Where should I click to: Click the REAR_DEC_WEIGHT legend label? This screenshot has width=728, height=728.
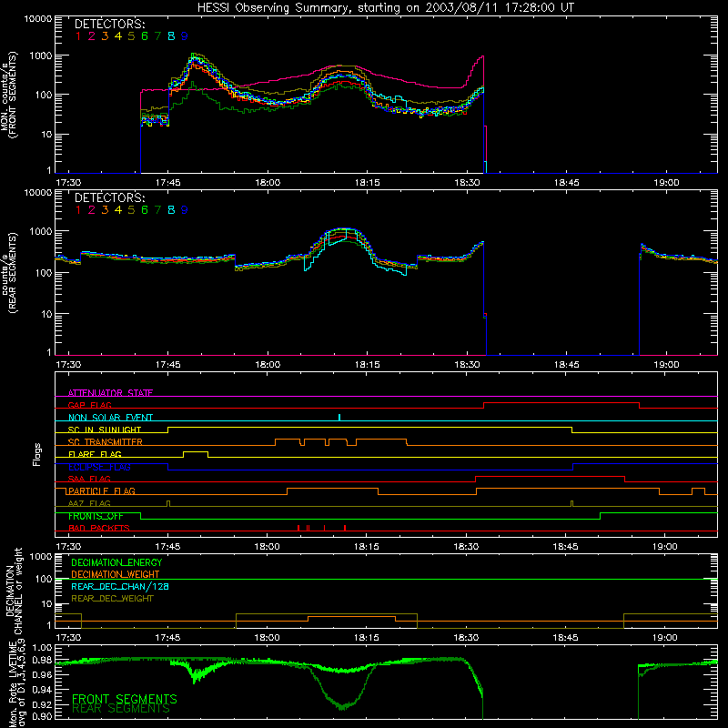click(112, 599)
